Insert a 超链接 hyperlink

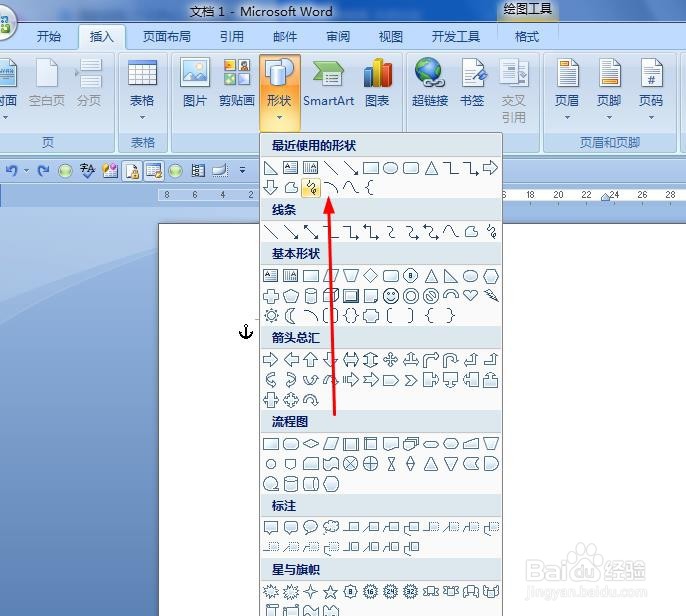[430, 83]
